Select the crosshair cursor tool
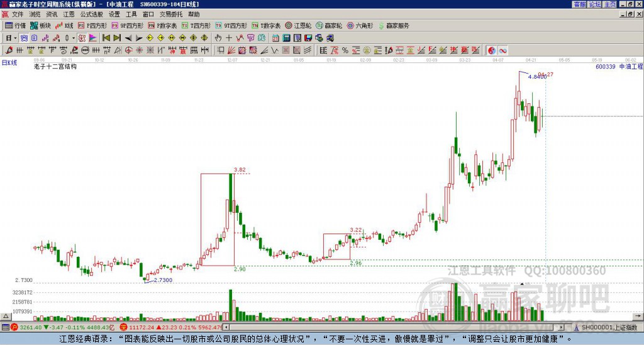Screen dimensions: 644x345 coord(229,38)
